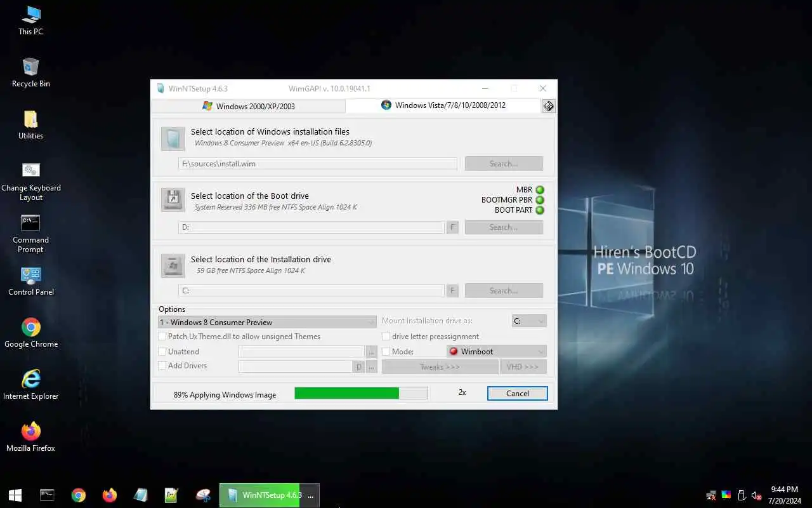Open the Mount installation drive letter dropdown
The width and height of the screenshot is (812, 508).
[529, 321]
